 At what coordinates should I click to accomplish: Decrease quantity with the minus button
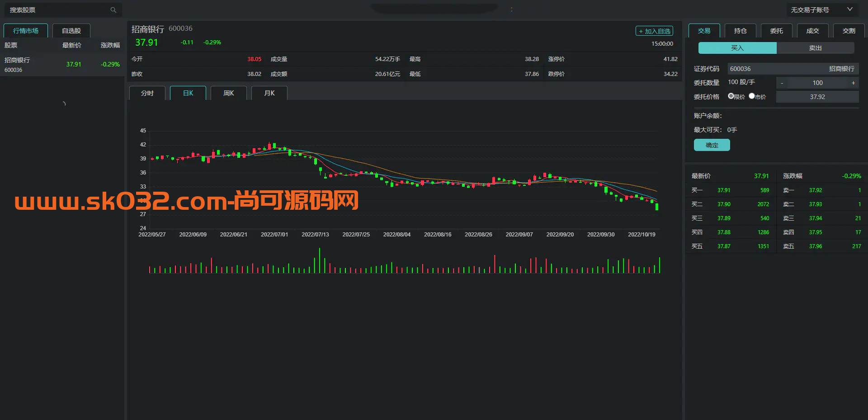(782, 83)
